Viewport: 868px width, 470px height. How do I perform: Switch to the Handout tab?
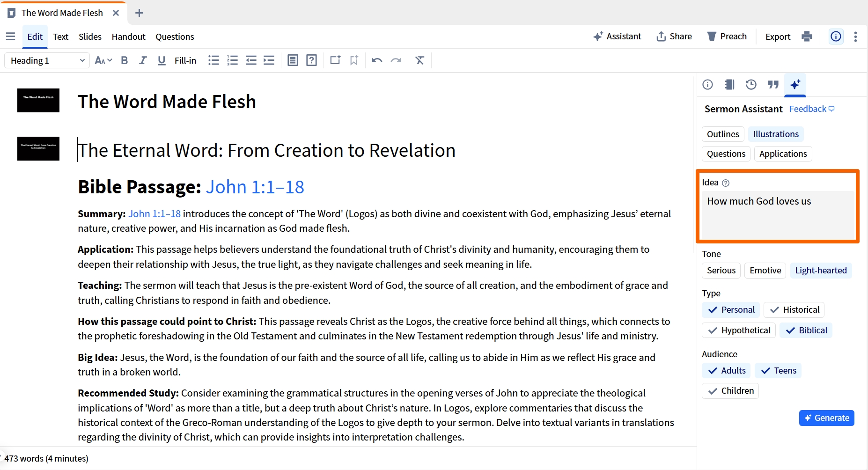[x=128, y=37]
